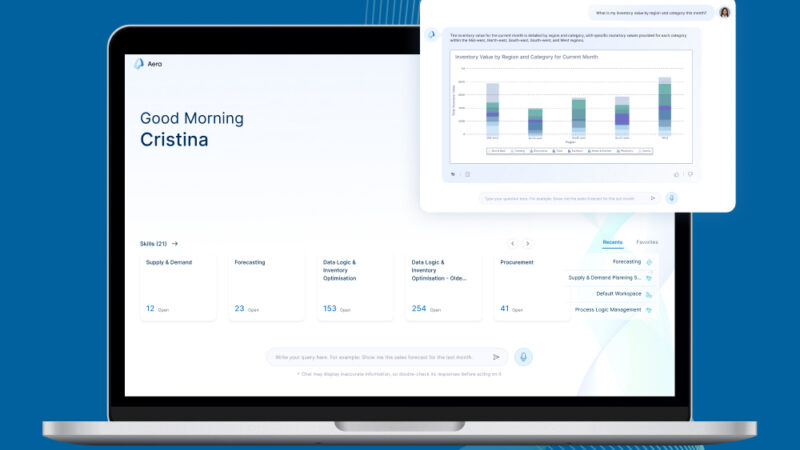Open Process Logic Management recent item
The height and width of the screenshot is (450, 800).
click(x=607, y=310)
